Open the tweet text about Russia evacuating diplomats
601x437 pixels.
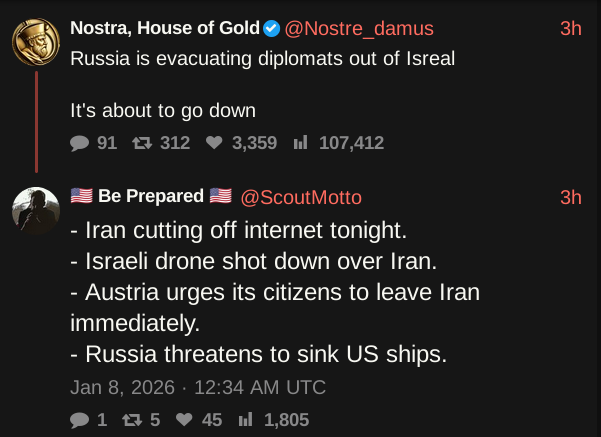[x=262, y=58]
